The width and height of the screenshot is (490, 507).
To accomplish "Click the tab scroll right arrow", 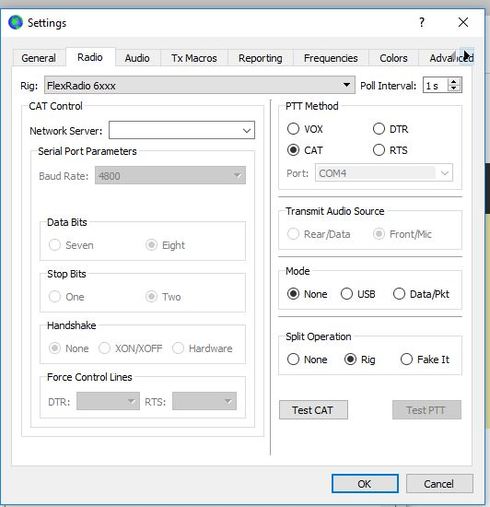I will point(468,56).
